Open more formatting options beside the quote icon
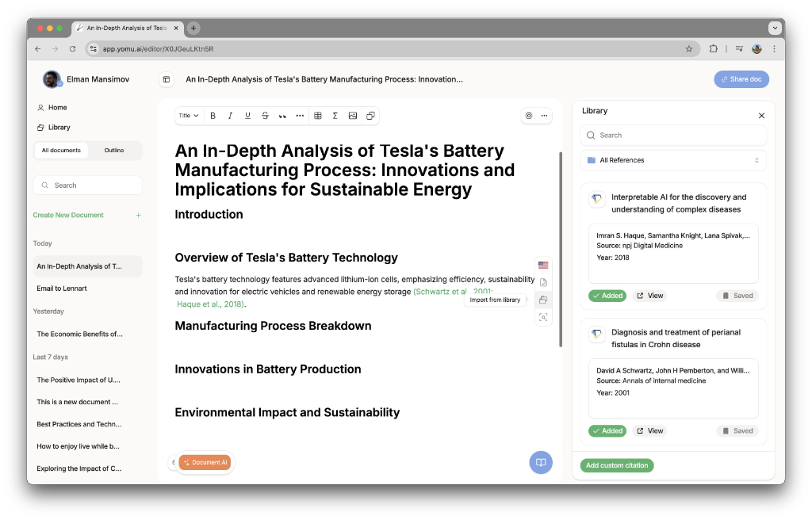The image size is (812, 520). click(x=300, y=116)
